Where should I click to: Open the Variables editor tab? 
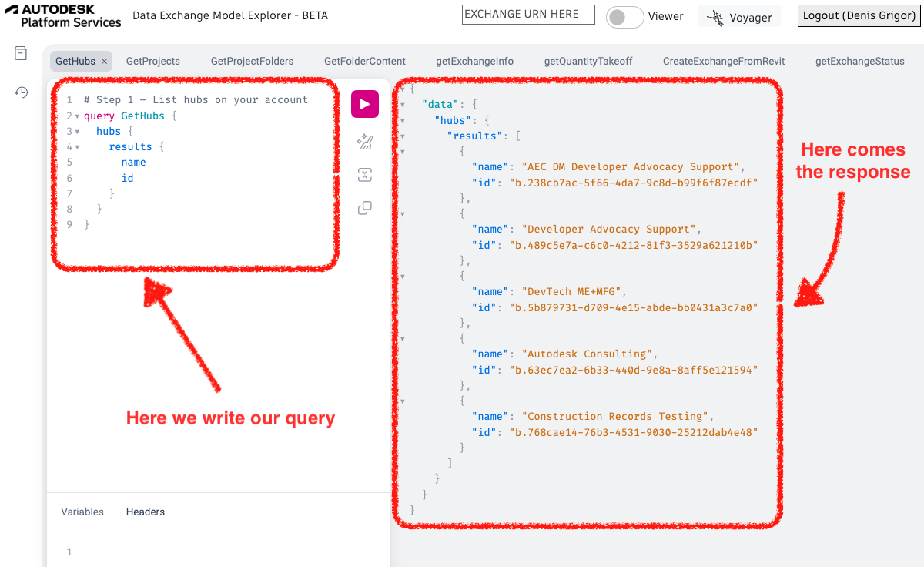tap(82, 512)
